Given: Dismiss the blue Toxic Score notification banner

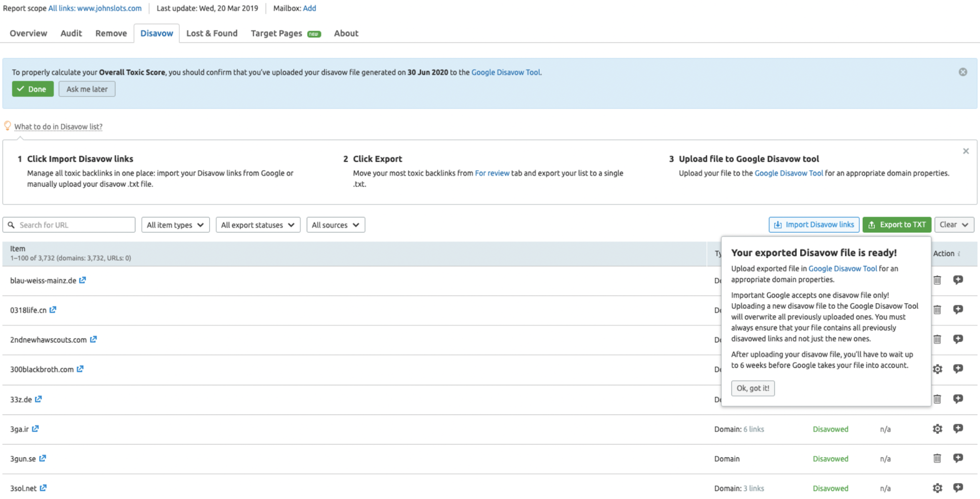Looking at the screenshot, I should click(x=962, y=72).
